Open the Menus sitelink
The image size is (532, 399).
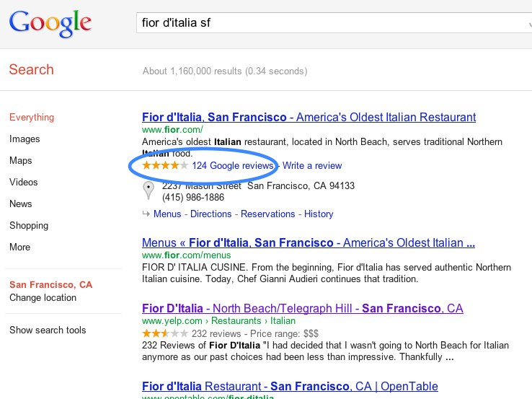(x=167, y=214)
